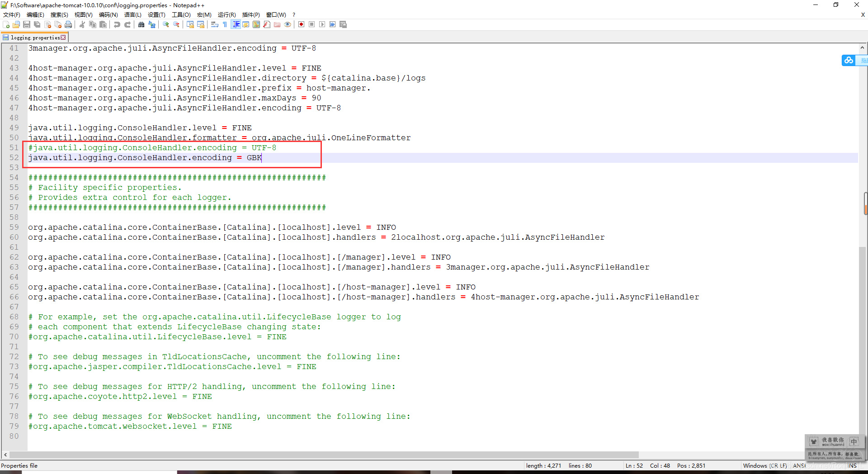Image resolution: width=868 pixels, height=474 pixels.
Task: Click line number 60 in margin
Action: [14, 237]
